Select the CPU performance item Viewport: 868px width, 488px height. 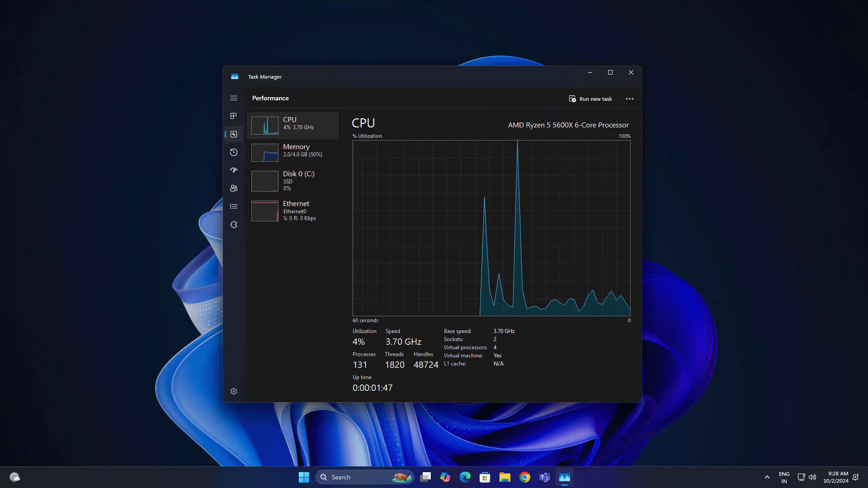pyautogui.click(x=293, y=125)
